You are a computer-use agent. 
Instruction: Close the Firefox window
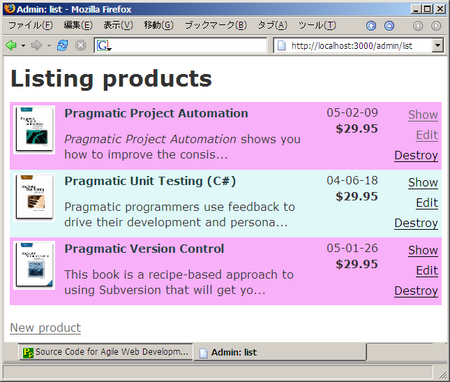[x=440, y=9]
